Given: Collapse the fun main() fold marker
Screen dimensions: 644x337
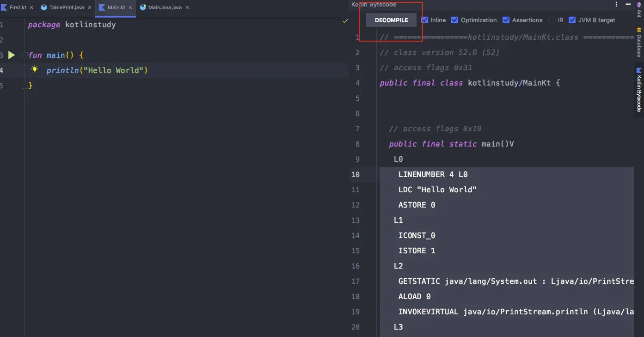Looking at the screenshot, I should (x=25, y=55).
